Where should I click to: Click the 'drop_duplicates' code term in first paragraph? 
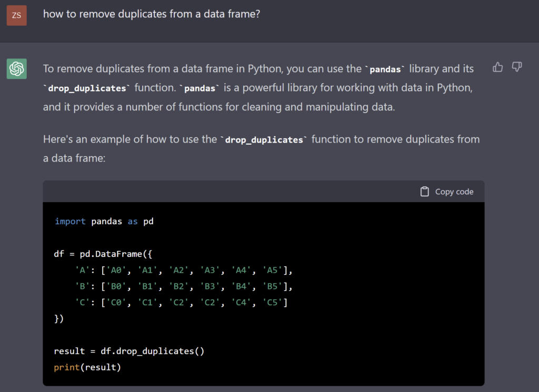pos(87,88)
